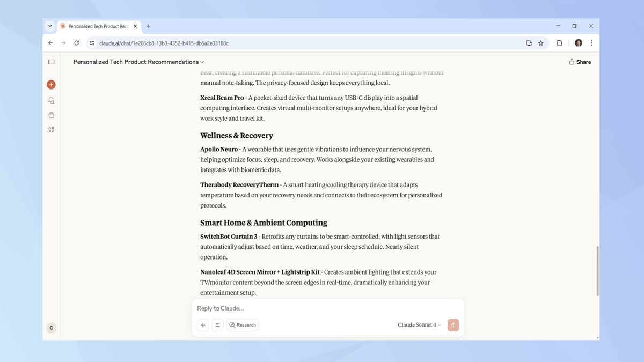Open the chats history icon in sidebar

(x=51, y=100)
